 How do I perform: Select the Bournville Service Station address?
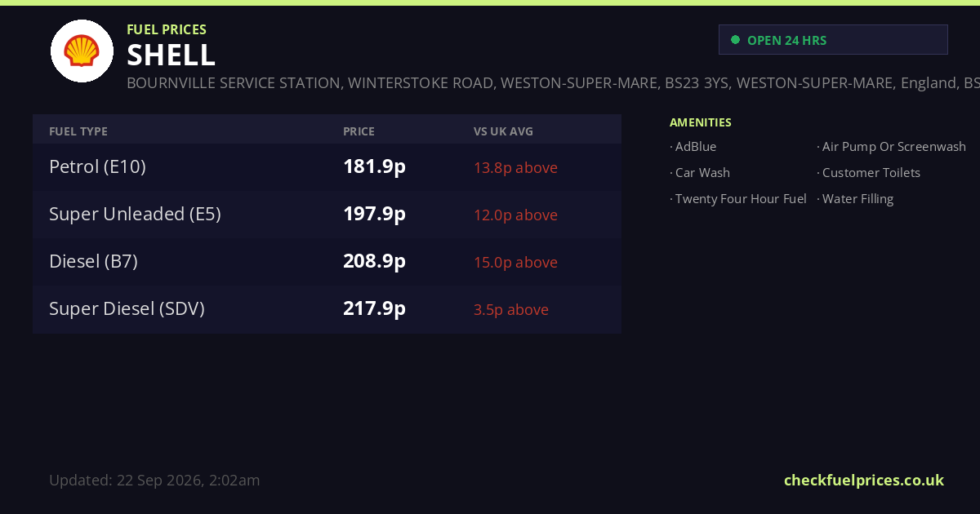coord(553,83)
